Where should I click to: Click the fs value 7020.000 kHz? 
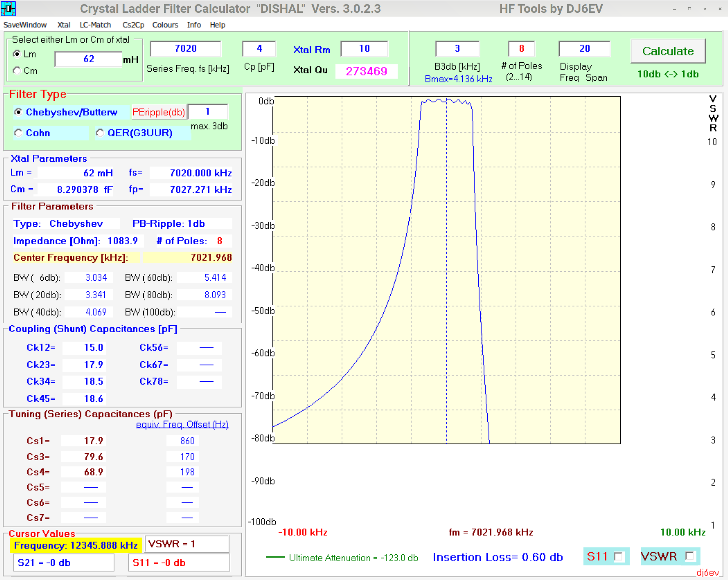click(191, 173)
